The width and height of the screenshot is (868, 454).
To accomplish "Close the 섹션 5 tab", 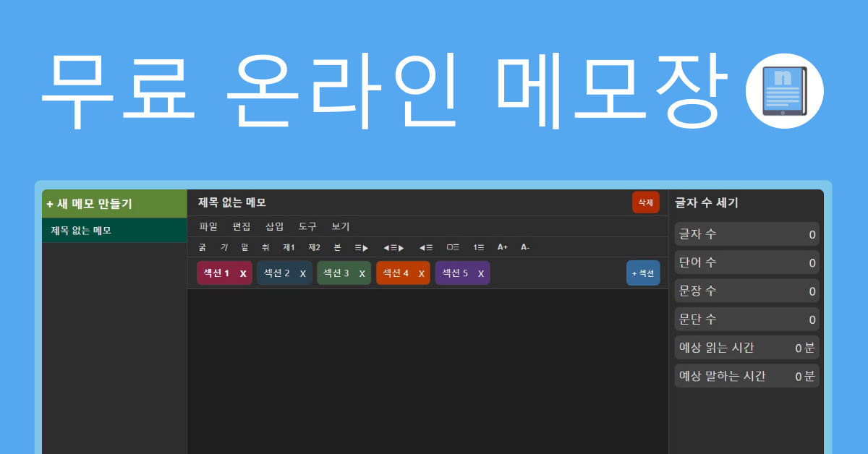I will (x=480, y=273).
